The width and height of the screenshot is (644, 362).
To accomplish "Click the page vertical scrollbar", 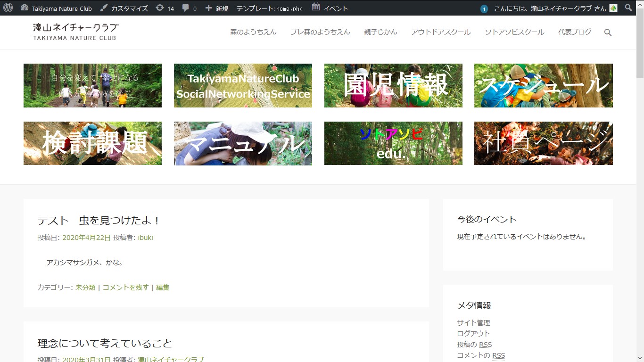I will pyautogui.click(x=640, y=189).
